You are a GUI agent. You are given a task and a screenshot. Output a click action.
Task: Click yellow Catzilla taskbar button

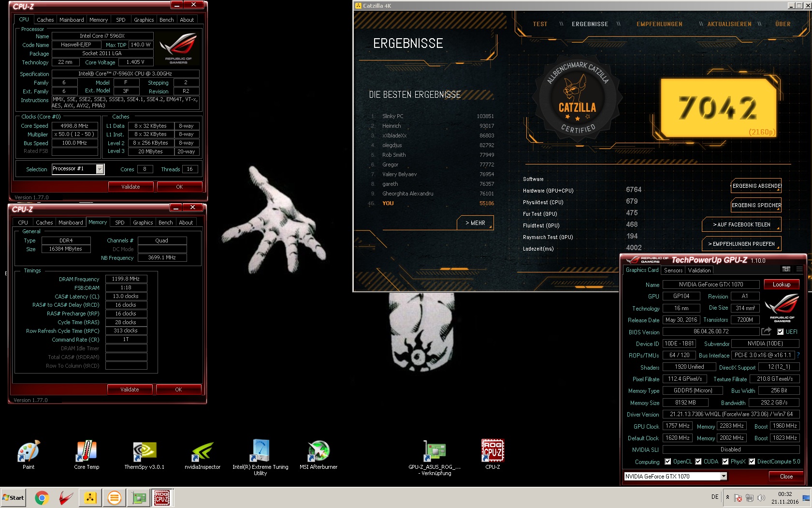(90, 498)
